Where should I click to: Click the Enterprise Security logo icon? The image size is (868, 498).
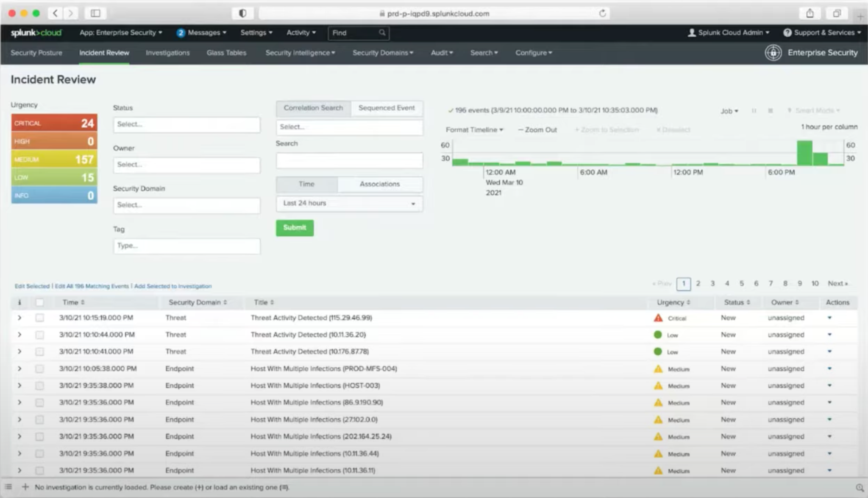773,53
